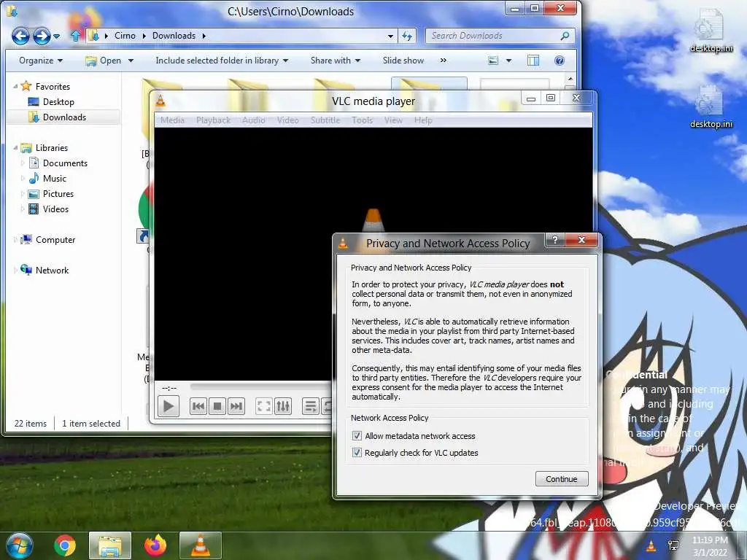The width and height of the screenshot is (747, 560).
Task: Show more toolbar commands chevron
Action: point(444,61)
